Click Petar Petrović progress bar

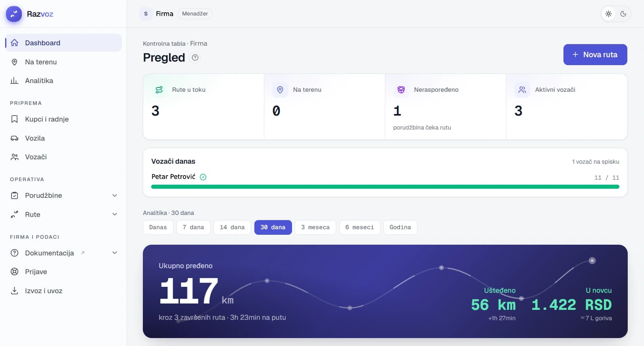pos(385,187)
